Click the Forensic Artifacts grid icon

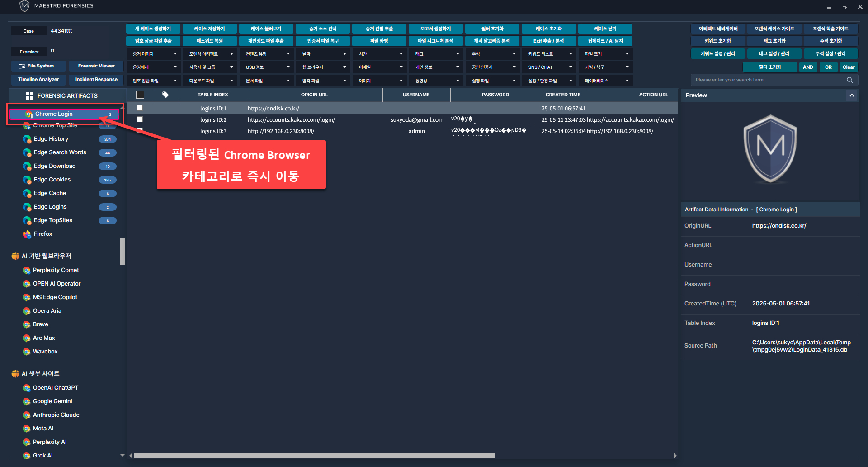tap(29, 96)
